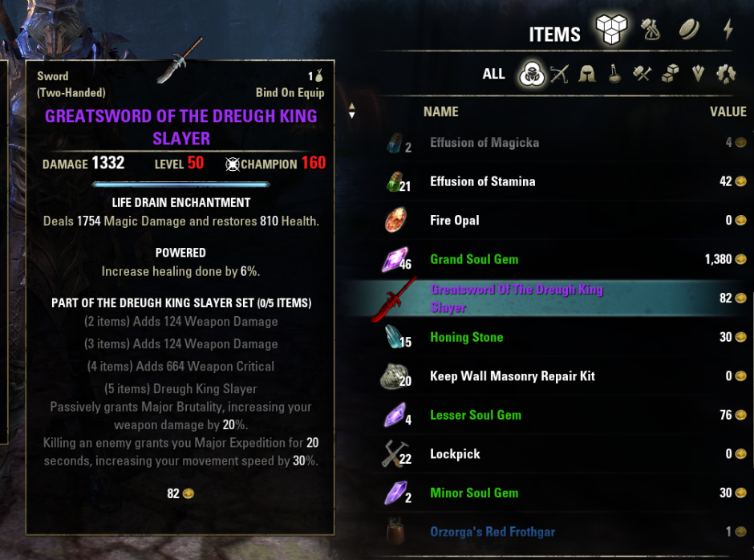754x560 pixels.
Task: Sort inventory by the Name column
Action: click(440, 112)
